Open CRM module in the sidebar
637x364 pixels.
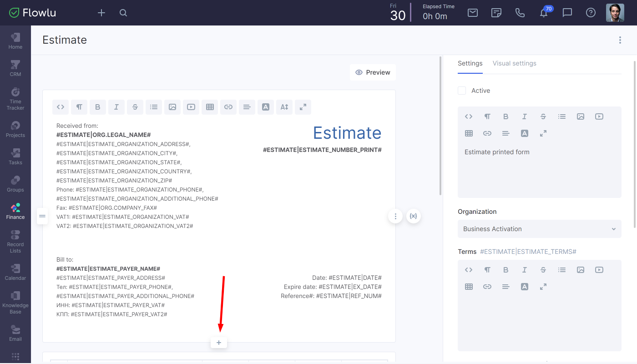tap(15, 68)
